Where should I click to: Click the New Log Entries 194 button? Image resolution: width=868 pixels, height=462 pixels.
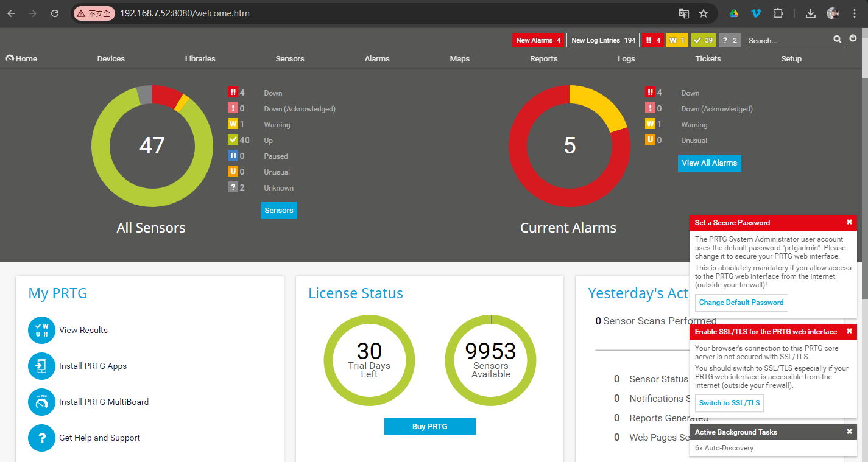pyautogui.click(x=603, y=40)
